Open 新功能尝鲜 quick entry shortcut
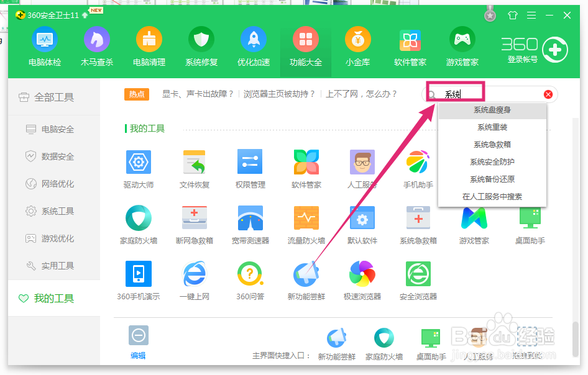Screen dimensions: 588x375 tap(337, 345)
